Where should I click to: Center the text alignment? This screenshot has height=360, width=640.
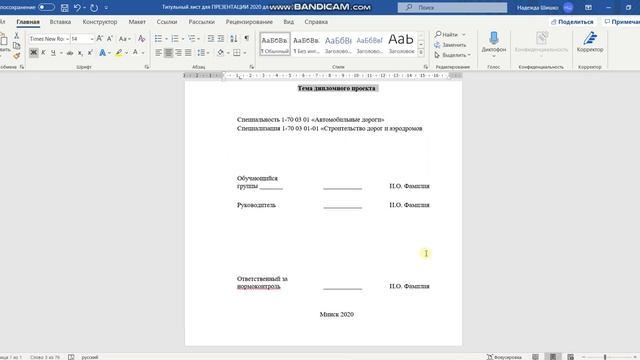pyautogui.click(x=168, y=53)
